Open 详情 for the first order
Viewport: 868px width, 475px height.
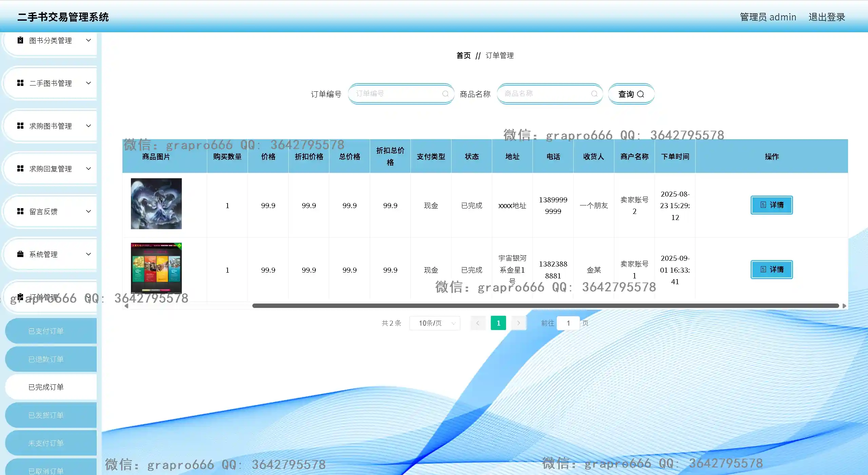(x=771, y=205)
